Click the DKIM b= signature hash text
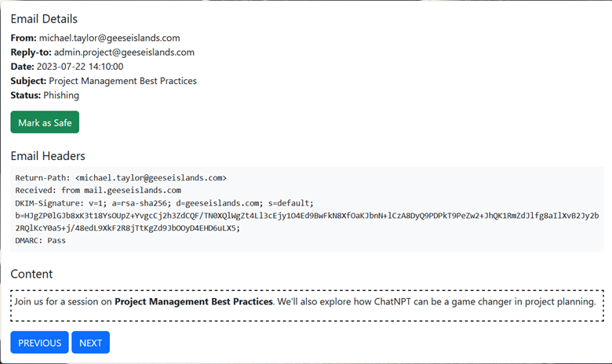Screen dimensions: 612x364 pyautogui.click(x=306, y=221)
